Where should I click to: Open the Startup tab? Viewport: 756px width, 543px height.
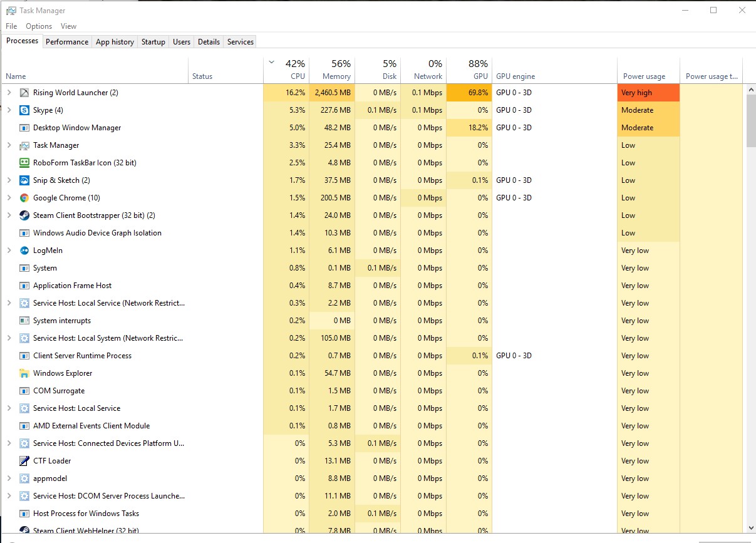[x=153, y=42]
